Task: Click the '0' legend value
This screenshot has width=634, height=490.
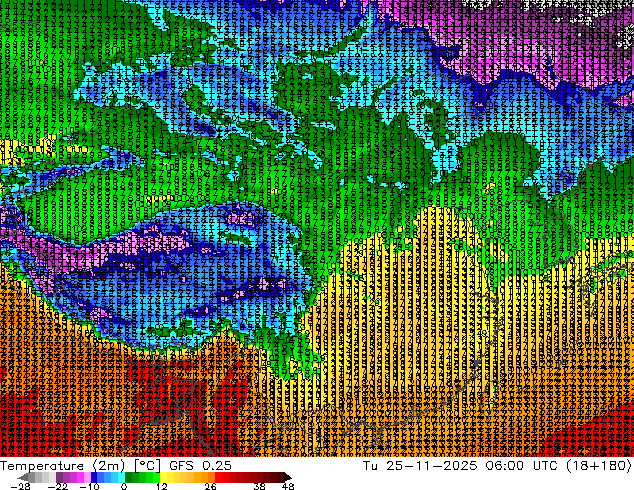Action: [x=124, y=486]
